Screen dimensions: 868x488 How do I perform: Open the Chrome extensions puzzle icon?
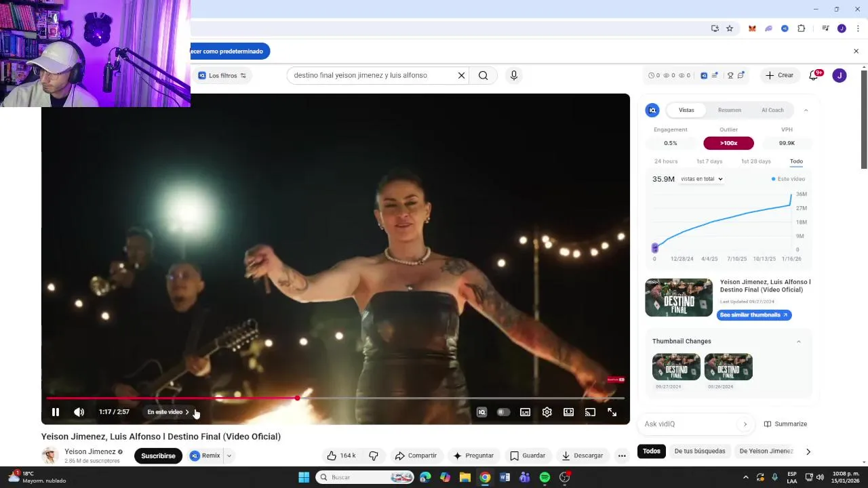(x=802, y=28)
